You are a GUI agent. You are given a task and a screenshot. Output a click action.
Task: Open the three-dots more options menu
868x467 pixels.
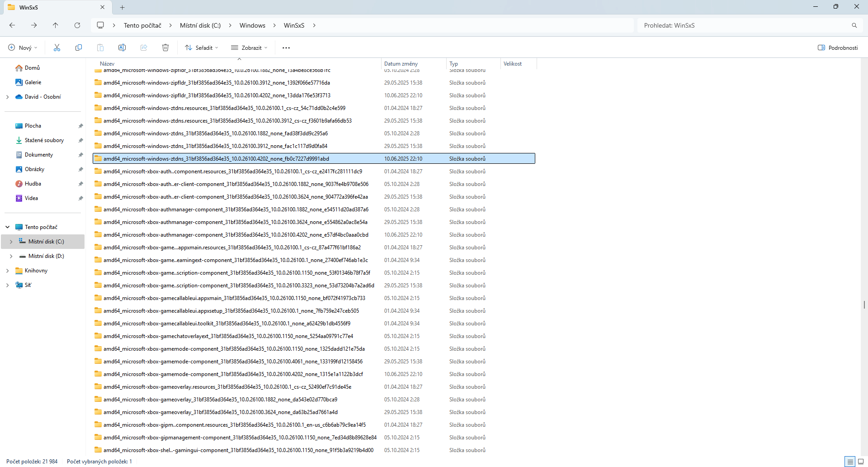click(x=286, y=48)
